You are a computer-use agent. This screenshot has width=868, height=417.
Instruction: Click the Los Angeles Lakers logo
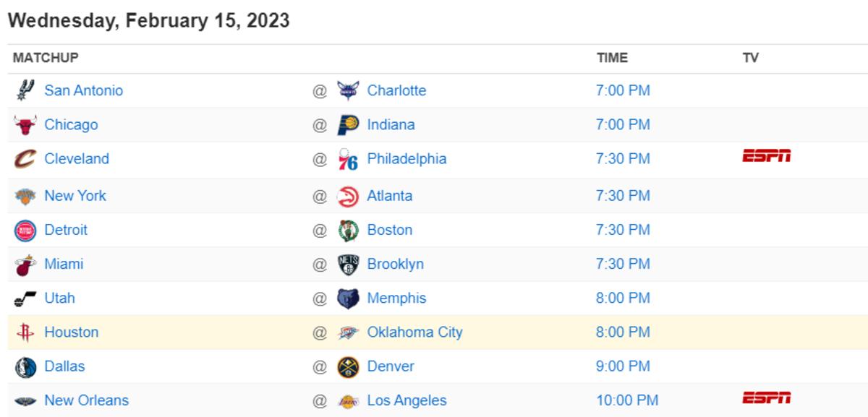(348, 400)
